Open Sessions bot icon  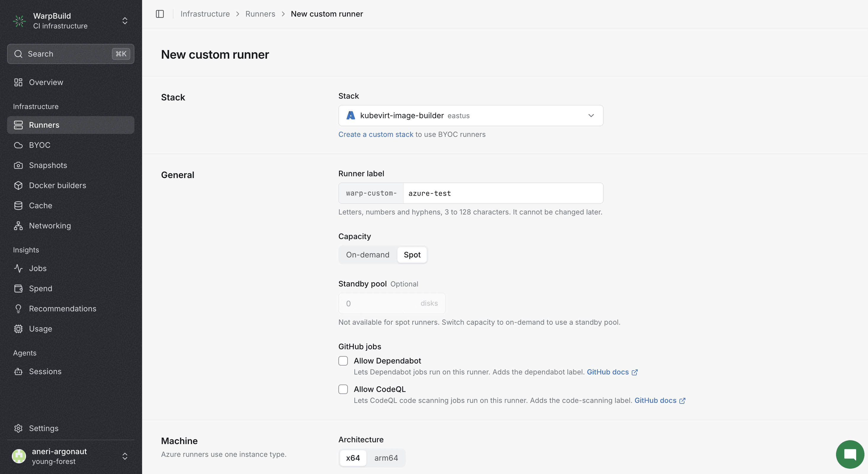coord(18,371)
